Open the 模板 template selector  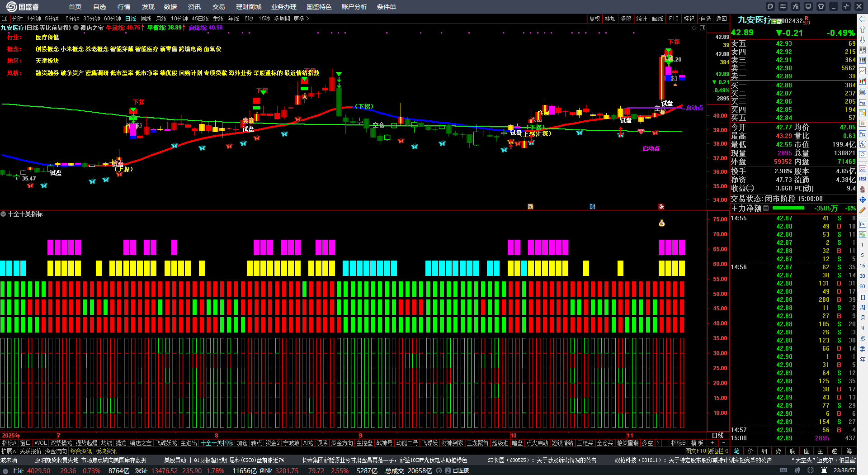(698, 443)
